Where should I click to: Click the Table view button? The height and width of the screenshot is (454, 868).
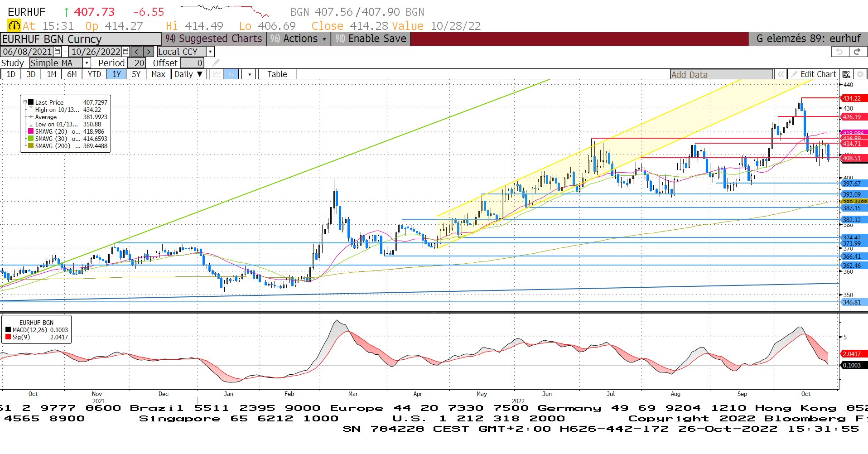(x=277, y=74)
